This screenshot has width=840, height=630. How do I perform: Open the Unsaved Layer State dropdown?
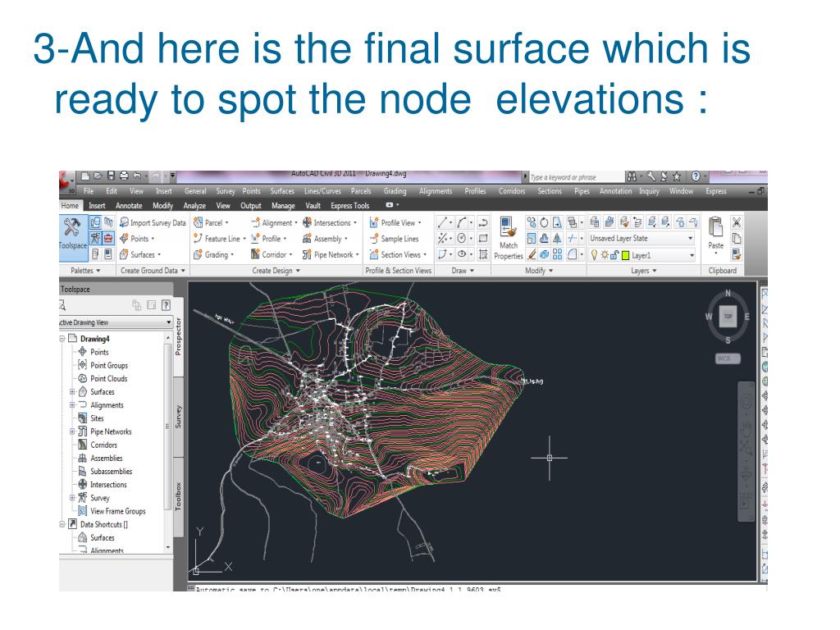641,239
